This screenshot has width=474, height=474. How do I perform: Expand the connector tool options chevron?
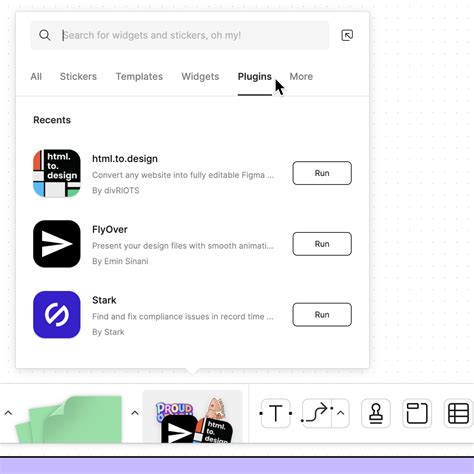[x=340, y=413]
